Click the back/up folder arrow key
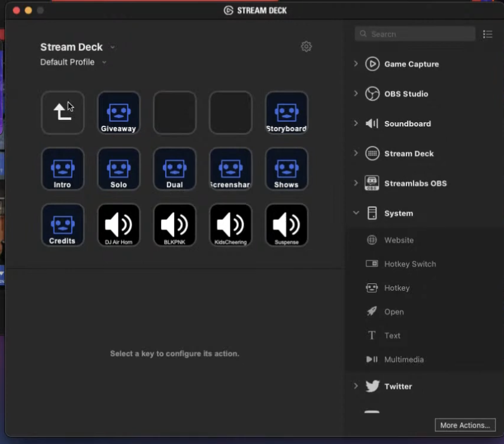This screenshot has height=444, width=504. 63,113
